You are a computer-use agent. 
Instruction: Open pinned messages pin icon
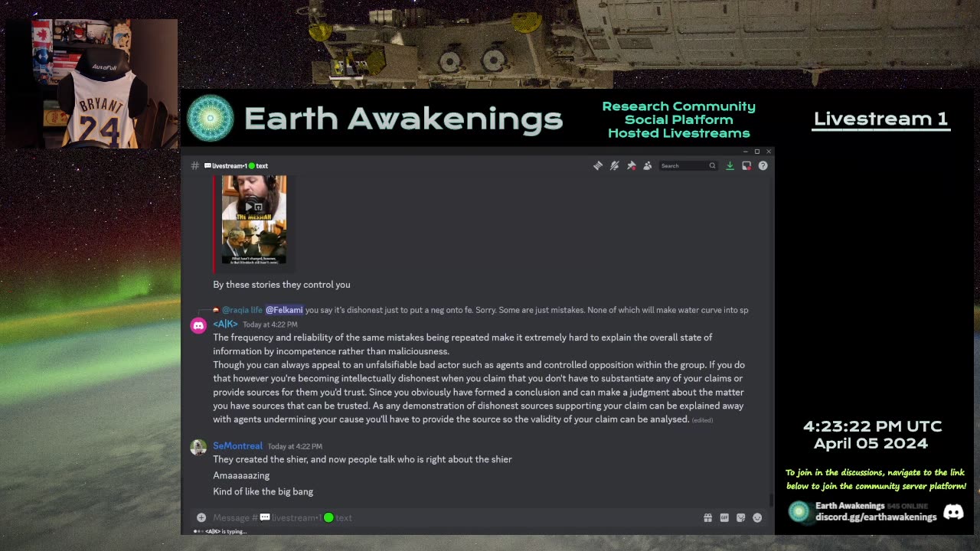[x=631, y=165]
